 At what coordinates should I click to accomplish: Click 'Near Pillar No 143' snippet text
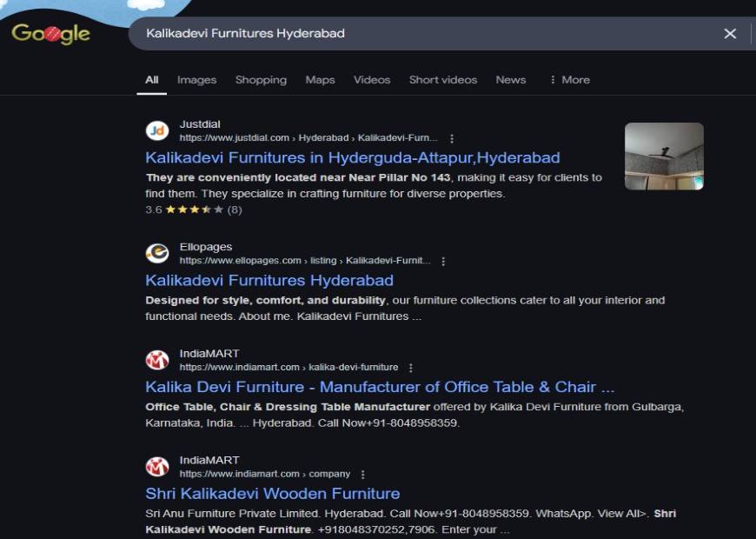click(x=399, y=177)
